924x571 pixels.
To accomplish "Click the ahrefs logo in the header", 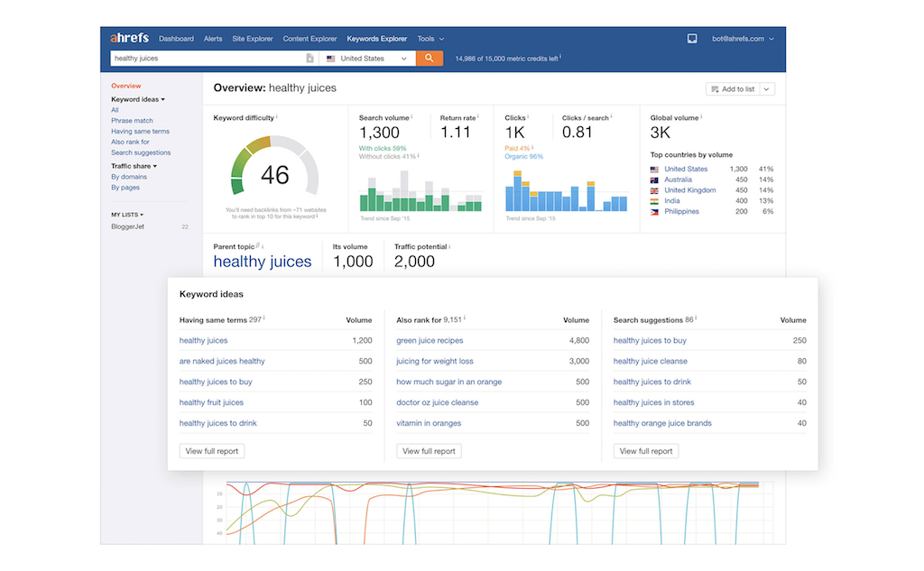I will click(128, 38).
